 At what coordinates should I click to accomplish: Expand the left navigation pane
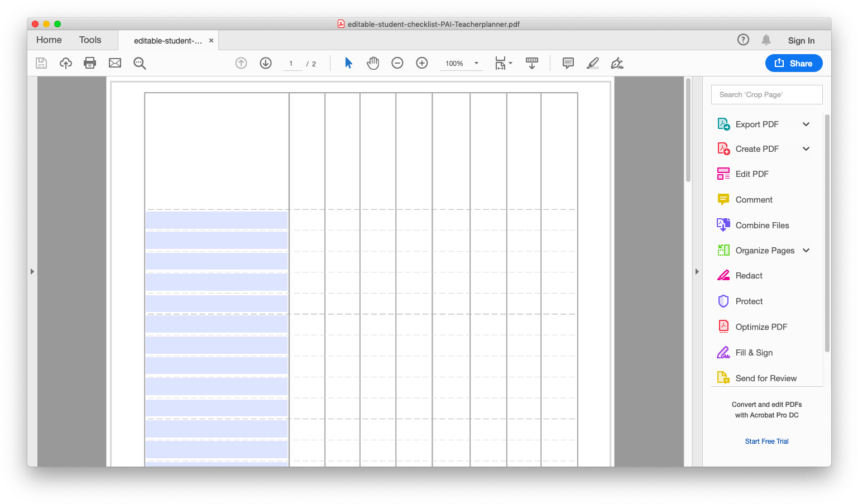(32, 271)
